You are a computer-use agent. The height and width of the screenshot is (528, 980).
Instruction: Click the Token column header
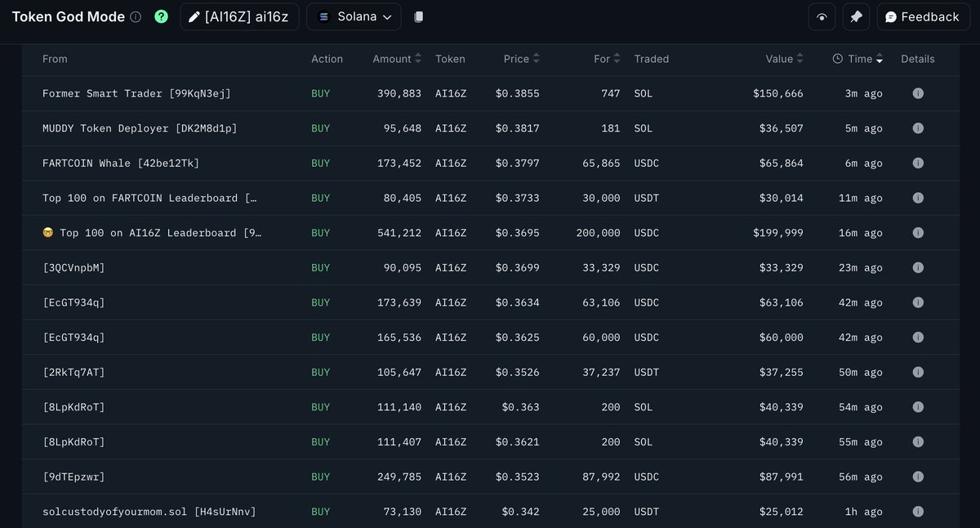(x=450, y=59)
